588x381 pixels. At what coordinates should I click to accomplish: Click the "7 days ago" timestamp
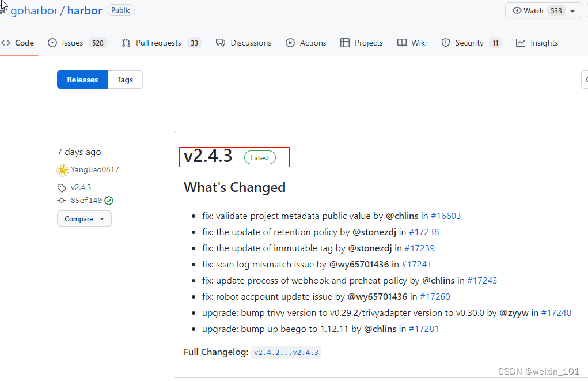coord(79,152)
